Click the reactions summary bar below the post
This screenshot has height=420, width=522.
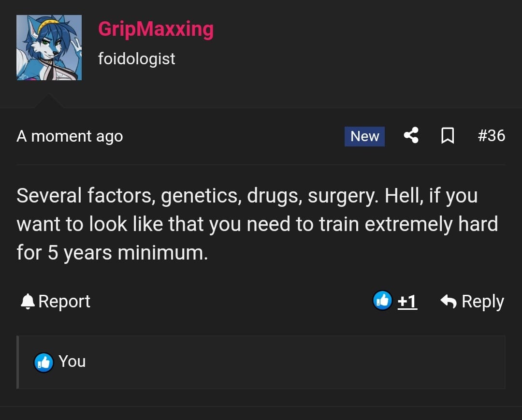click(261, 362)
